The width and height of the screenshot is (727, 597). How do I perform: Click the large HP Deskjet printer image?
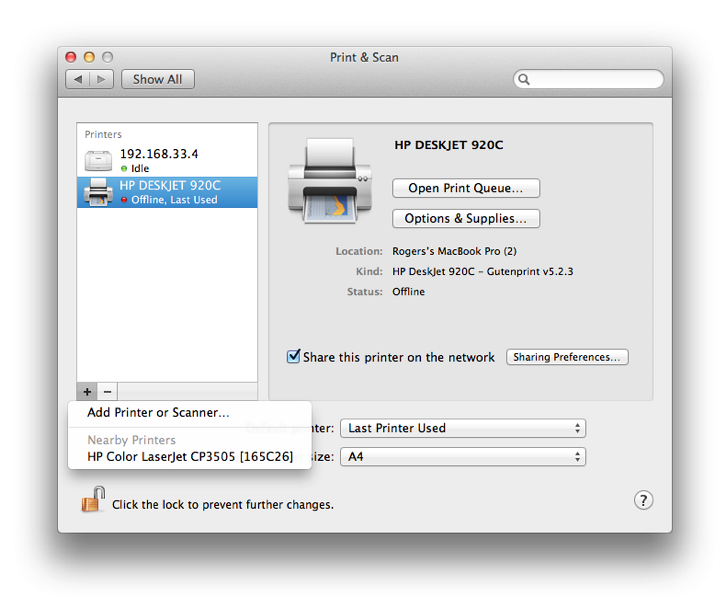(330, 182)
